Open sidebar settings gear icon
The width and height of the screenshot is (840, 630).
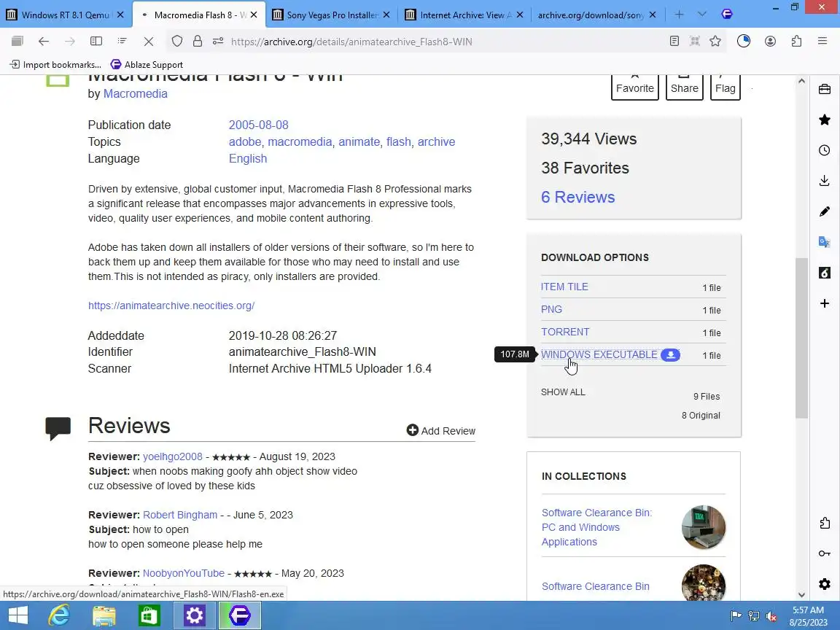pyautogui.click(x=825, y=584)
